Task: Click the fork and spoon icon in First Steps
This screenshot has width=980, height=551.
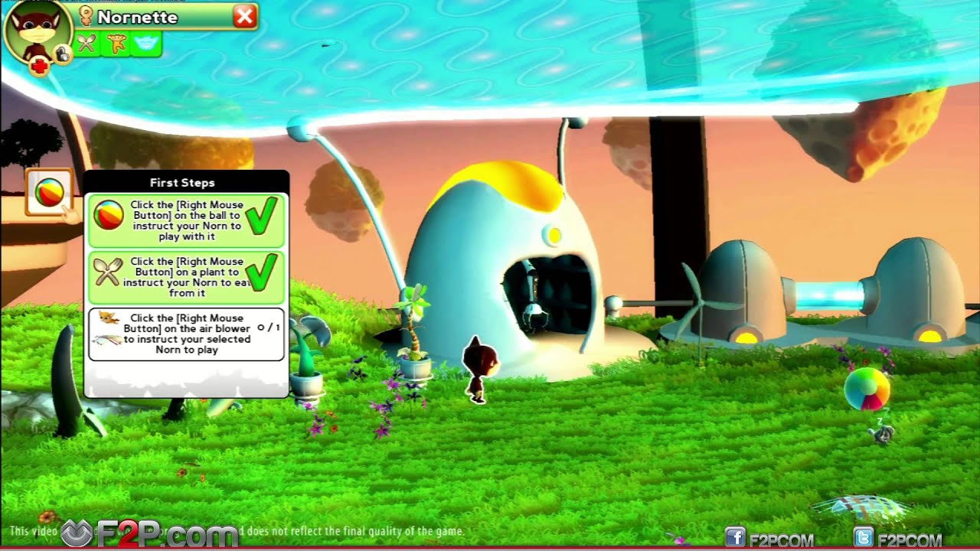Action: click(108, 272)
